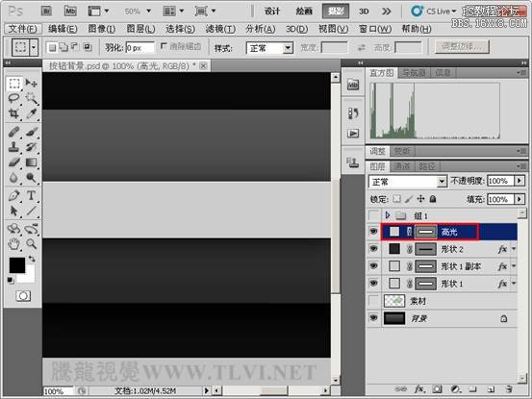The image size is (532, 399).
Task: Click the 羽化 feather input field
Action: 139,48
